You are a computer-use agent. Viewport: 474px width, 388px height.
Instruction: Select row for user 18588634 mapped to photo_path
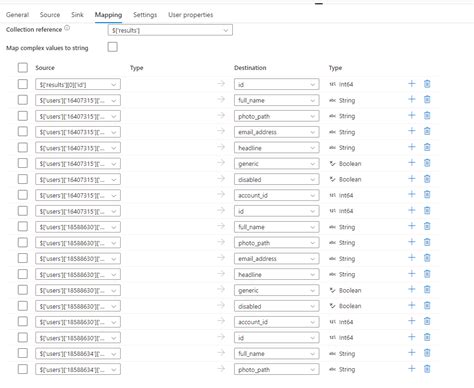point(23,369)
